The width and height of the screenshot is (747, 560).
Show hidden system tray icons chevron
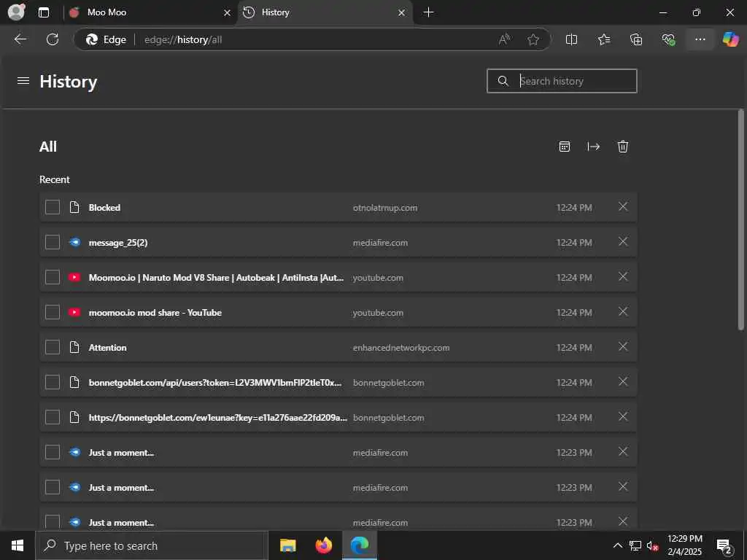[x=617, y=545]
